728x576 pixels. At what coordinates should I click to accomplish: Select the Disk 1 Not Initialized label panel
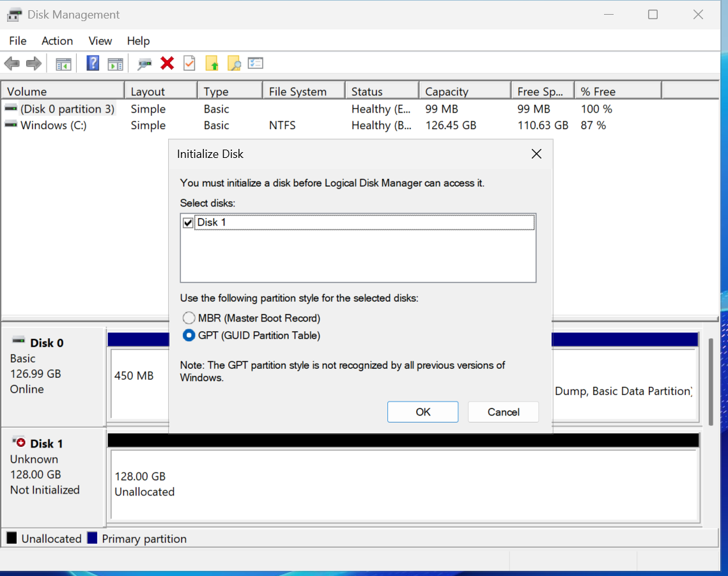54,478
